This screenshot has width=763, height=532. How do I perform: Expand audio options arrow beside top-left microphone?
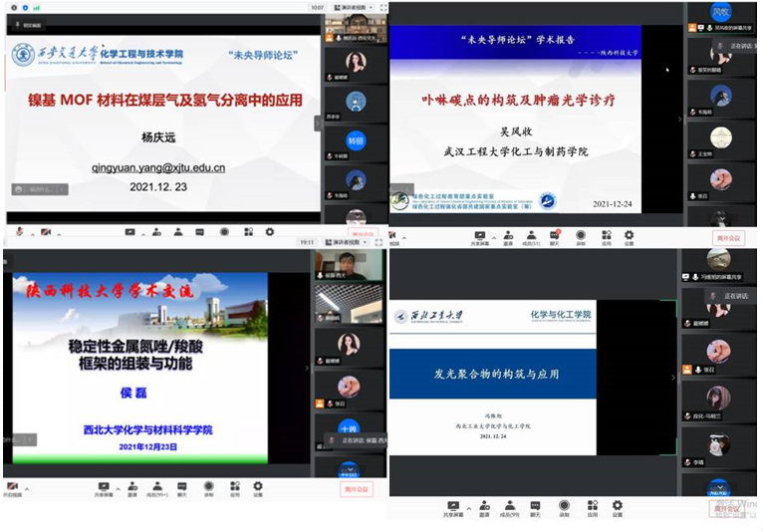33,234
